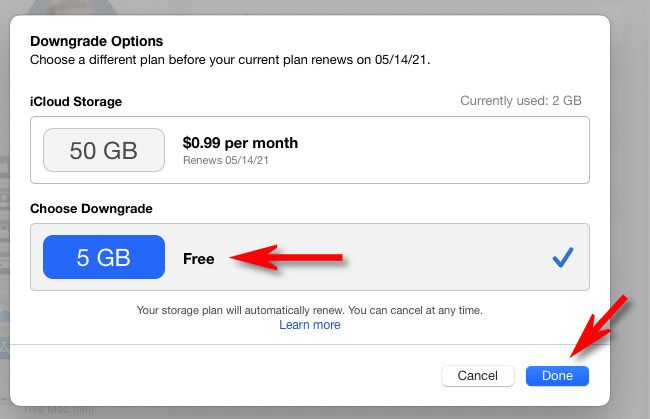Open the Learn more link
Image resolution: width=650 pixels, height=419 pixels.
tap(310, 325)
